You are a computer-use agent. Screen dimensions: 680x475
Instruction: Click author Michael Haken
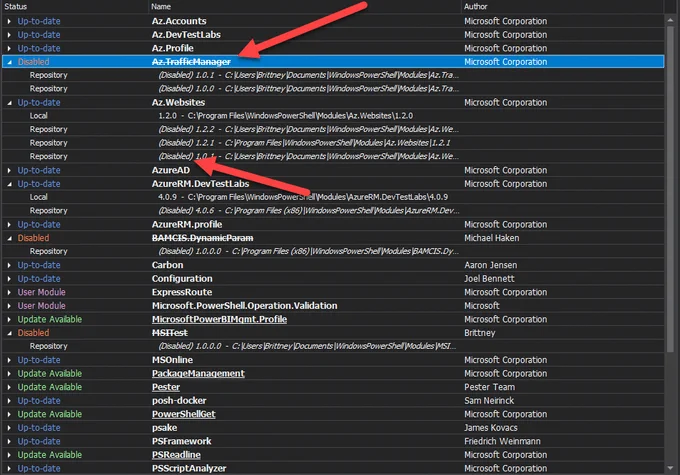(x=491, y=238)
